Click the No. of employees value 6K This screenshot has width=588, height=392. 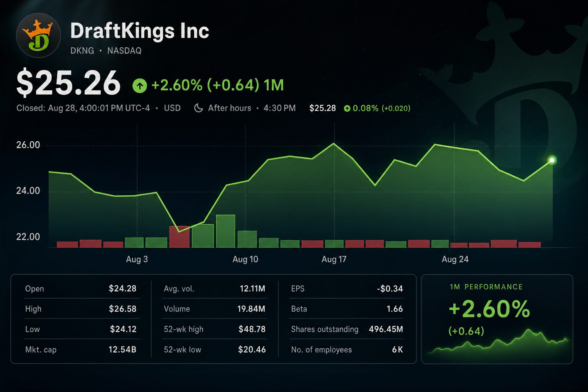point(398,349)
